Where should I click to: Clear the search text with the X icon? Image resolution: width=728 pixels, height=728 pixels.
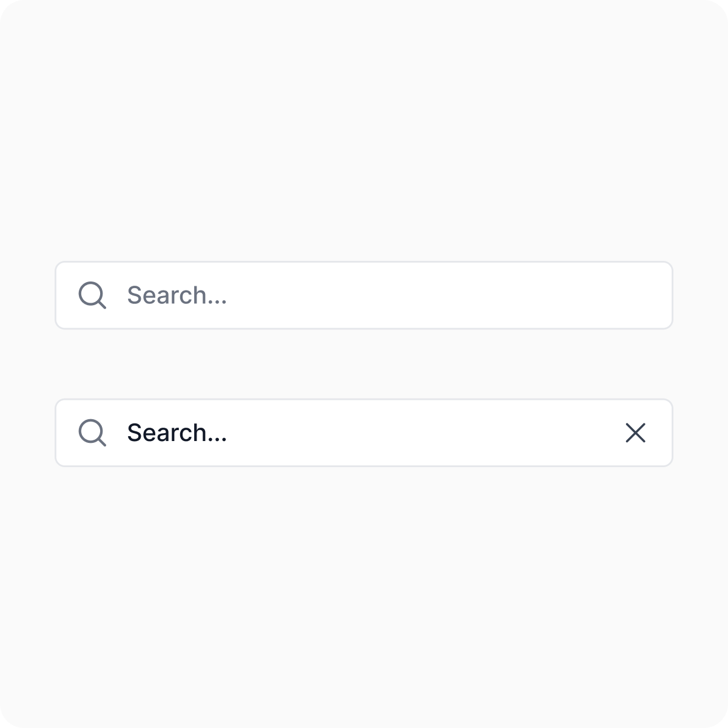coord(635,433)
